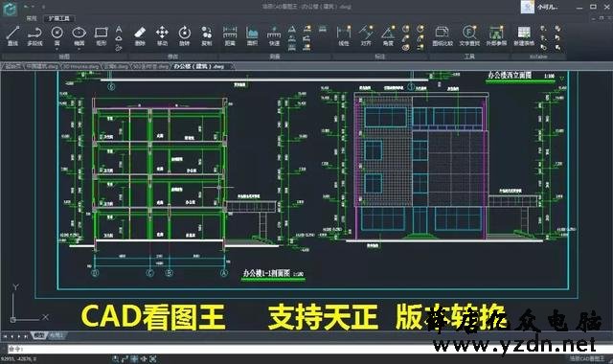Click grid axis bubble D in section
The image size is (613, 364).
tap(95, 273)
